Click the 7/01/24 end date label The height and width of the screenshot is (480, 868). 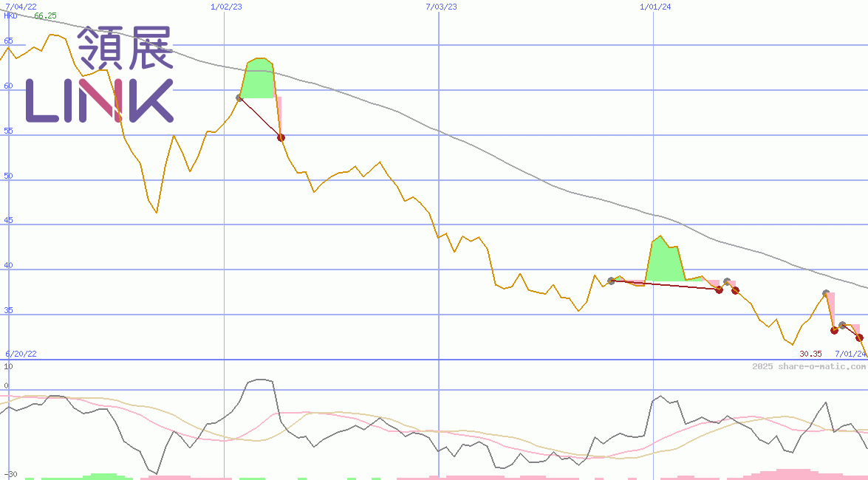pyautogui.click(x=850, y=353)
